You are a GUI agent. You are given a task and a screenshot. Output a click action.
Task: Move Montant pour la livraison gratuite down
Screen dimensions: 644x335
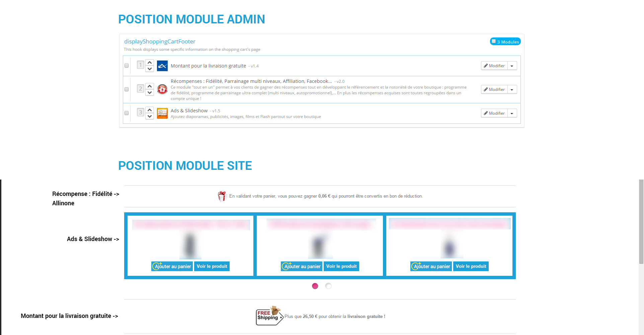coord(150,69)
